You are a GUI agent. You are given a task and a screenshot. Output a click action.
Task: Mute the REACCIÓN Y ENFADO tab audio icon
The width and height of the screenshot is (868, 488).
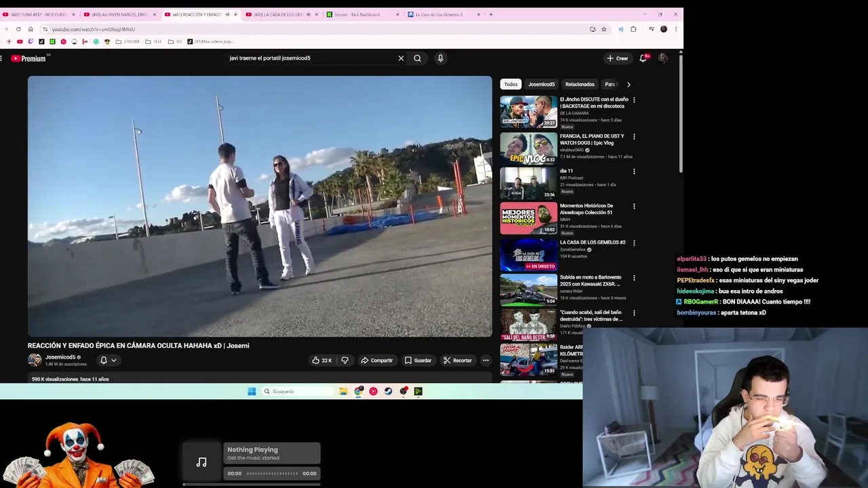[227, 14]
